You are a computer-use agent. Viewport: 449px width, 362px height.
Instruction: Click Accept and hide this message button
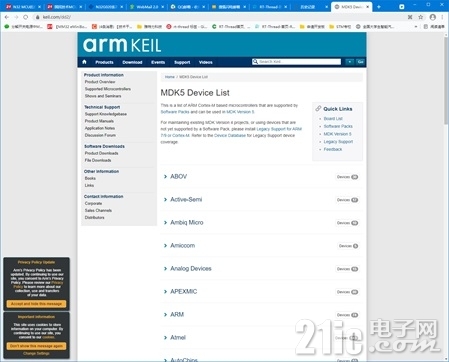point(36,304)
